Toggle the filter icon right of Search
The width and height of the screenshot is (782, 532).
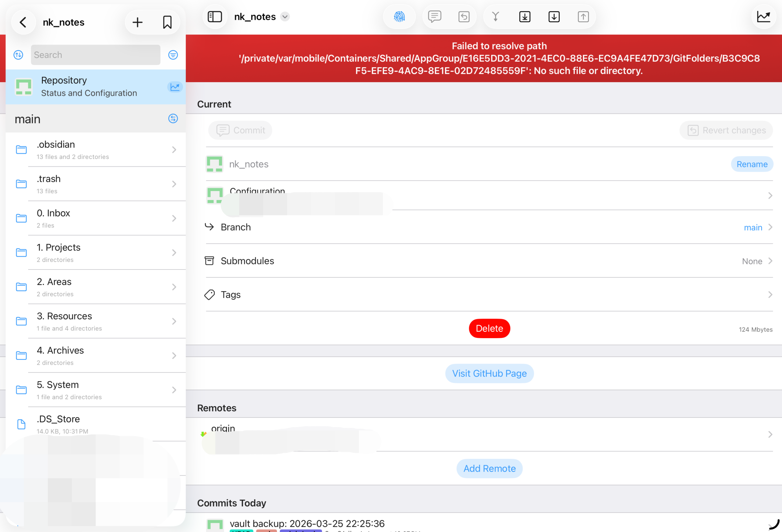pos(173,55)
